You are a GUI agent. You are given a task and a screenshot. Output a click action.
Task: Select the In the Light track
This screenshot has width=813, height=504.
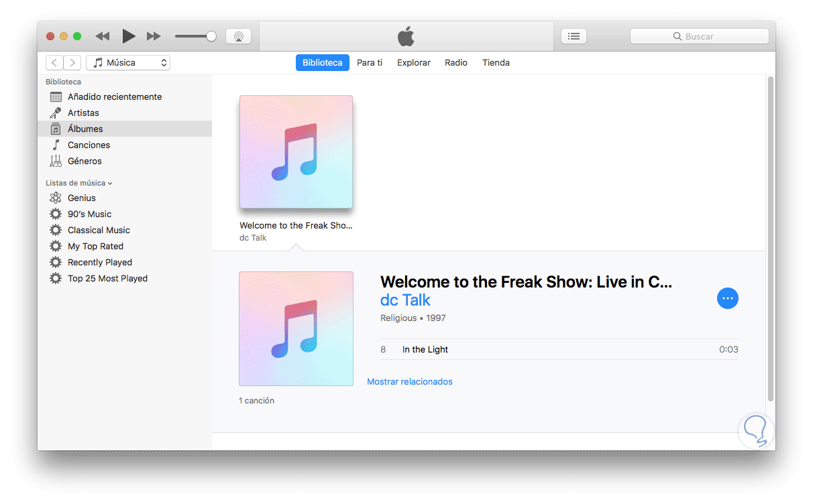click(559, 349)
